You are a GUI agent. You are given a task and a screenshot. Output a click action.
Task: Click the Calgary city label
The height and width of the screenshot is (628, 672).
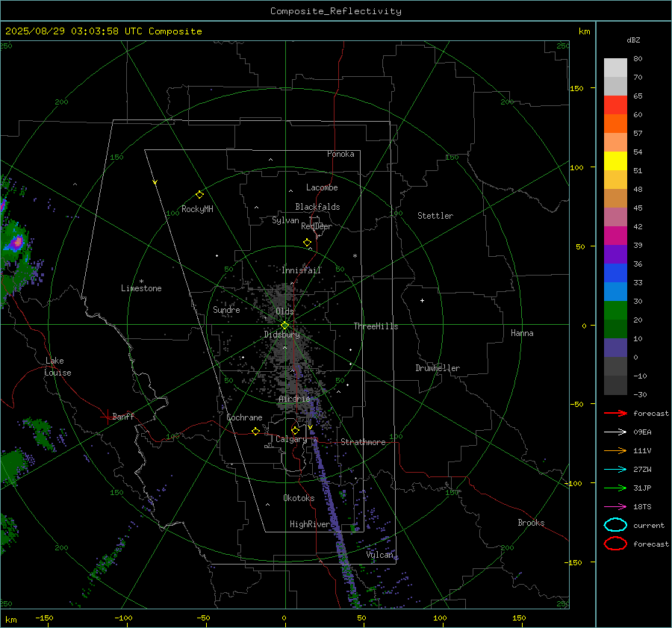coord(291,439)
